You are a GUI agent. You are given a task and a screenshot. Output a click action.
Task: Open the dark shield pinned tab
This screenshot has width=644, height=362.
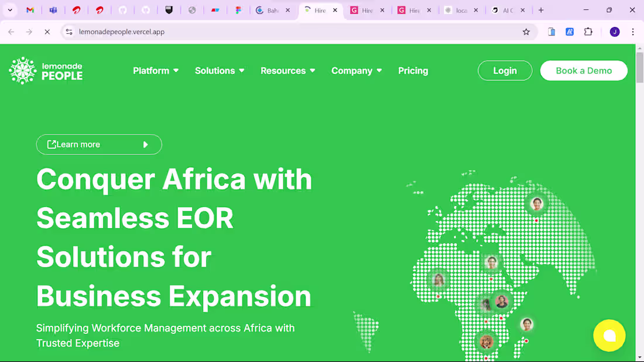[169, 11]
